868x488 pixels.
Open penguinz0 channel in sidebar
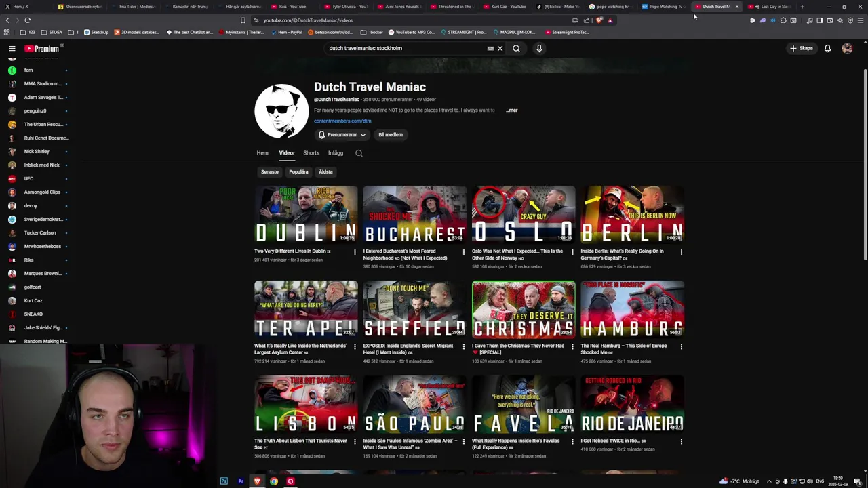point(37,110)
